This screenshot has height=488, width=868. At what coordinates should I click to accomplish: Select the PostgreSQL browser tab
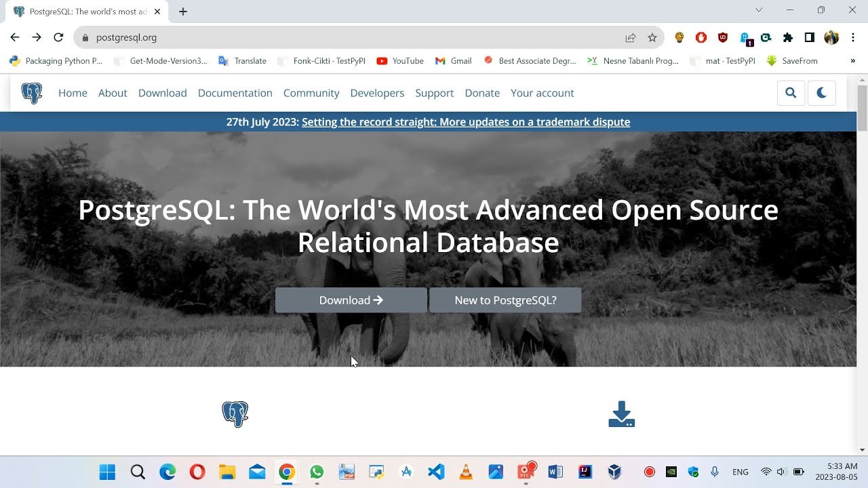87,12
